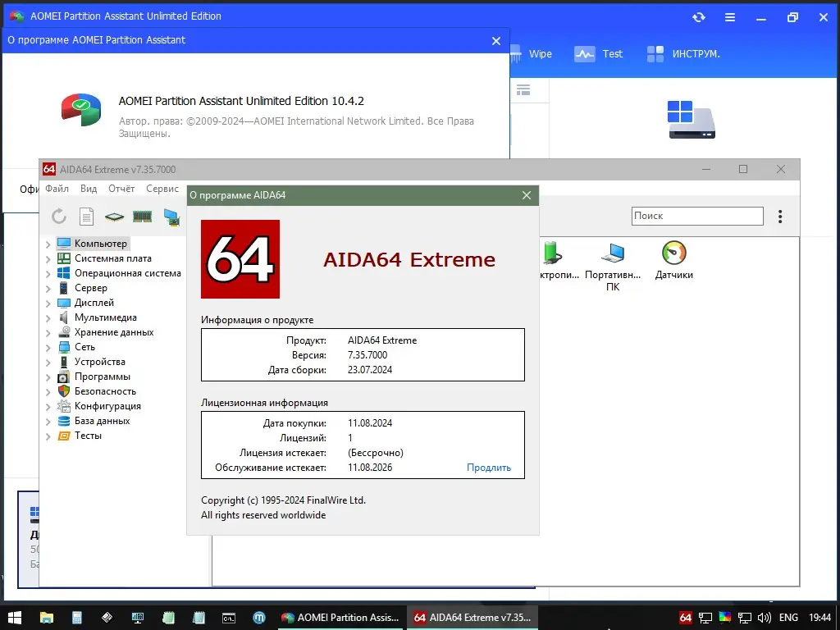Select the CPU chip icon in AIDA64 toolbar

click(114, 216)
